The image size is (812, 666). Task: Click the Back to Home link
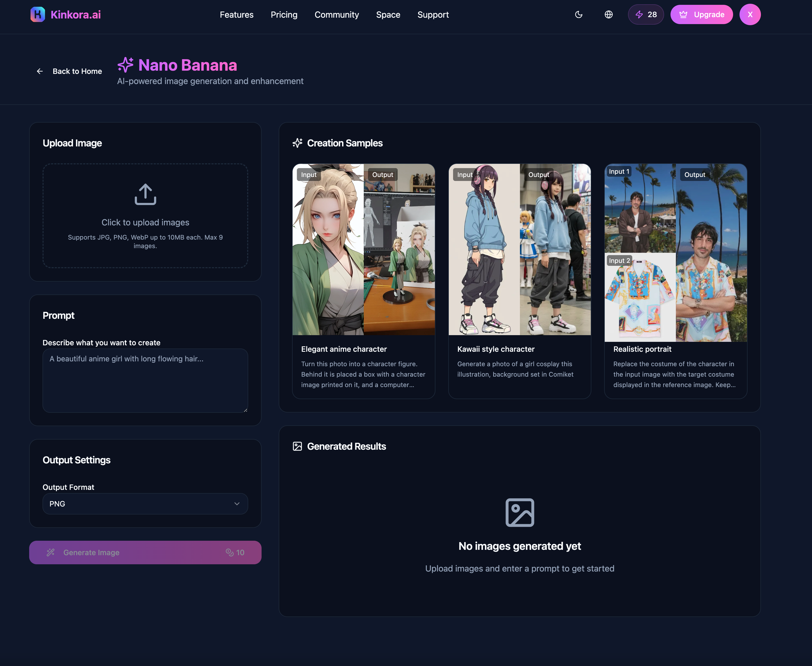[x=77, y=71]
